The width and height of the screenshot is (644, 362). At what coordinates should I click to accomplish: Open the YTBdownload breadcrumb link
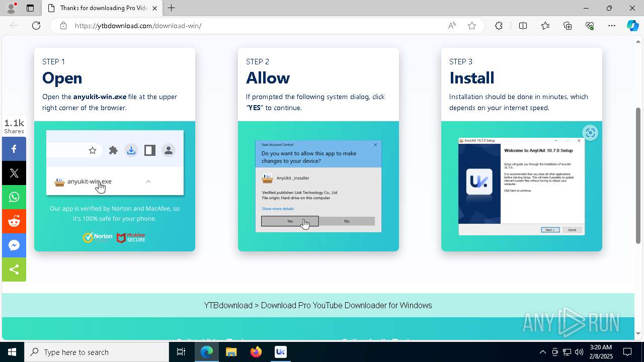(x=228, y=305)
